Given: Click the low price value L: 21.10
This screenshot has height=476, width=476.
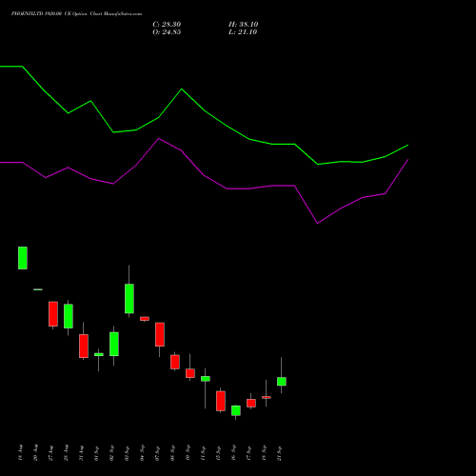Looking at the screenshot, I should coord(243,32).
